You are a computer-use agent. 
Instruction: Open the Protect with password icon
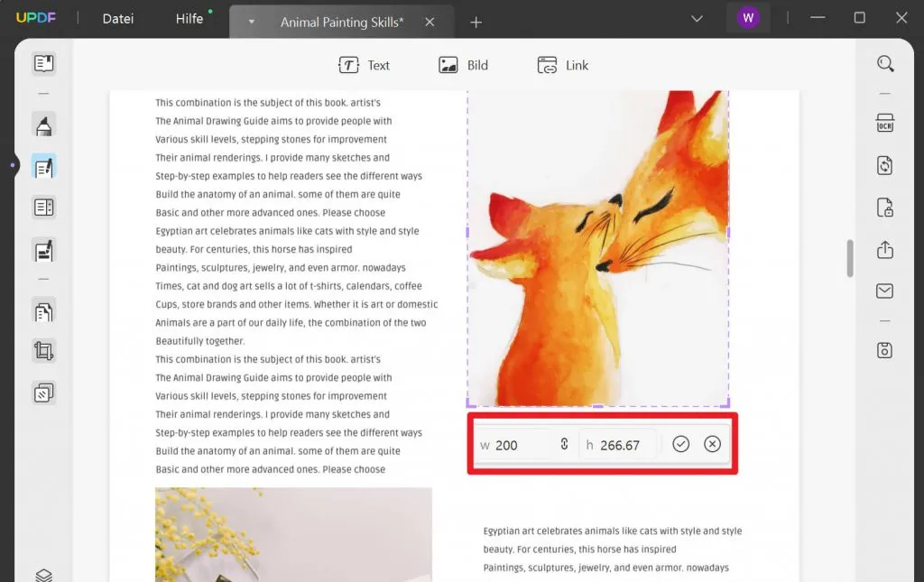pyautogui.click(x=884, y=208)
